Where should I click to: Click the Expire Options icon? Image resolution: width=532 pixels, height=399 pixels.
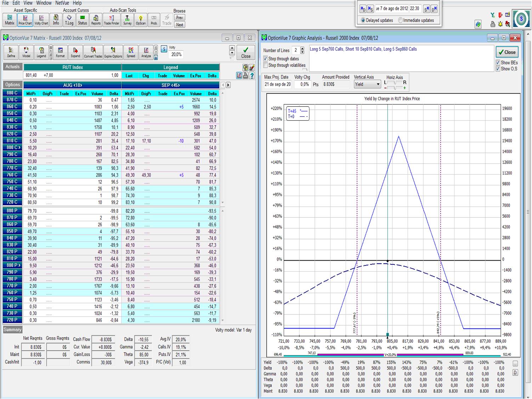[113, 52]
